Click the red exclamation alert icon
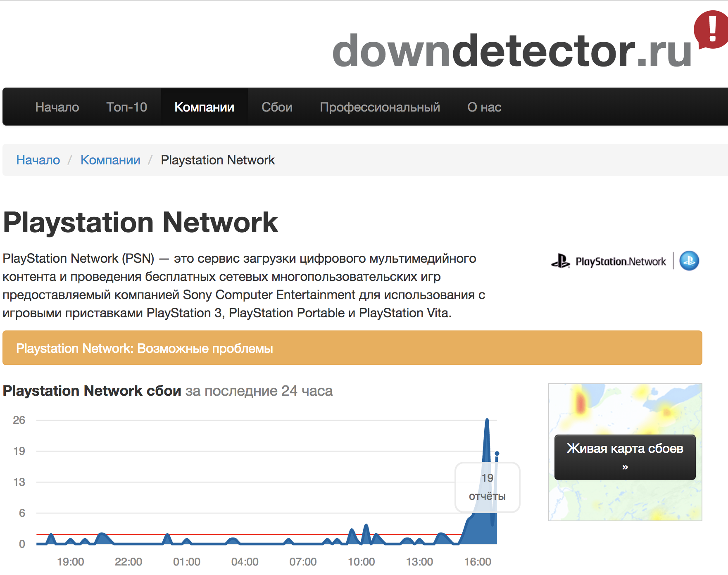Screen dimensions: 728x575 pos(711,30)
